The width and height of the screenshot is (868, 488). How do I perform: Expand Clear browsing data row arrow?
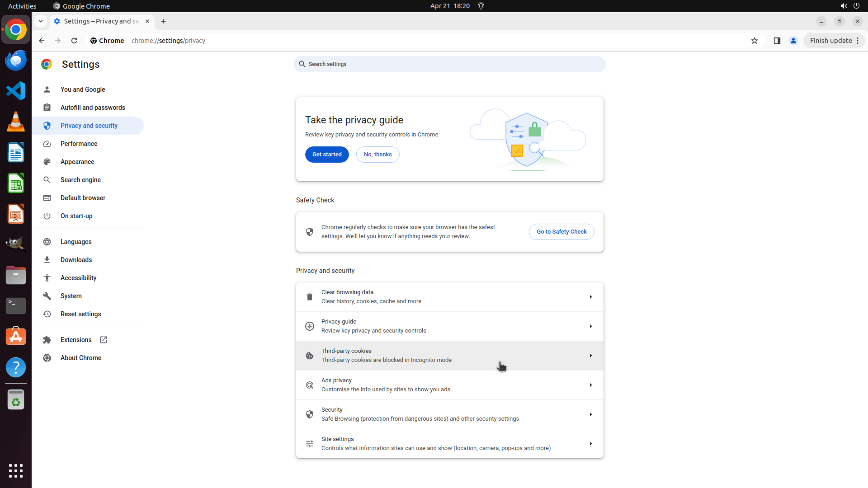(590, 297)
